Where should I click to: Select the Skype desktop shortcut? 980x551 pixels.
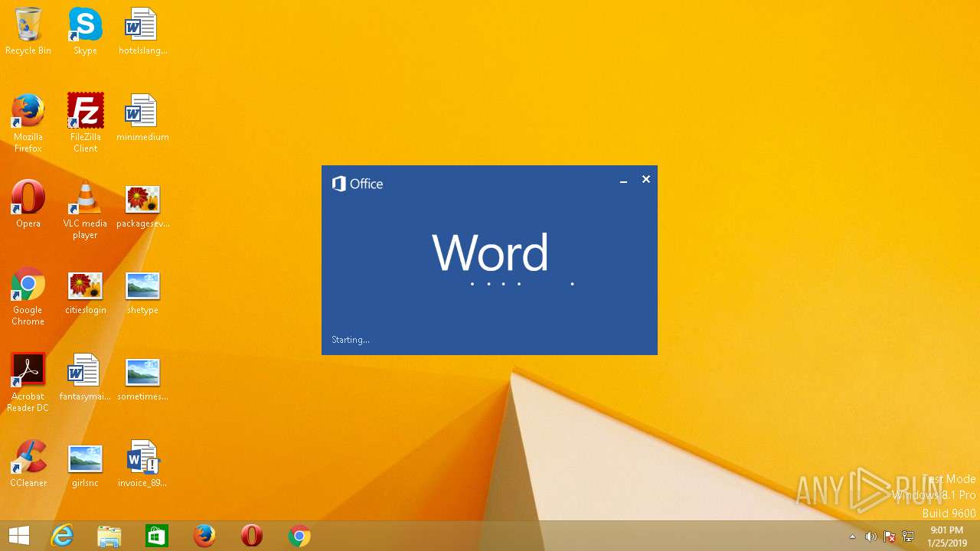click(85, 31)
